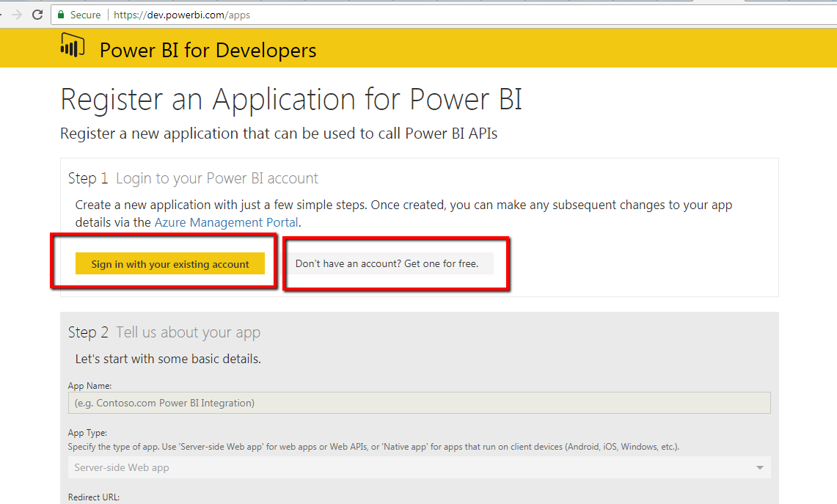This screenshot has height=504, width=837.
Task: Click the App Type dropdown chevron arrow
Action: point(759,467)
